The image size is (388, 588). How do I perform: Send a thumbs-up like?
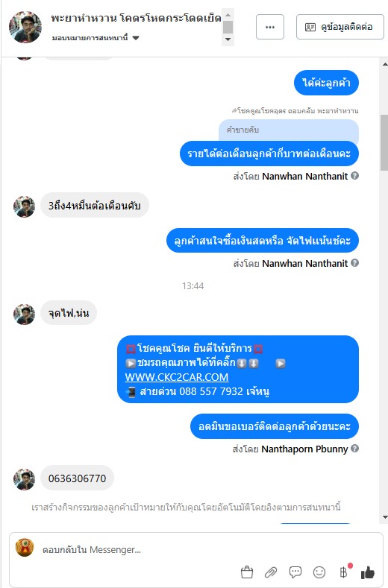pyautogui.click(x=368, y=572)
